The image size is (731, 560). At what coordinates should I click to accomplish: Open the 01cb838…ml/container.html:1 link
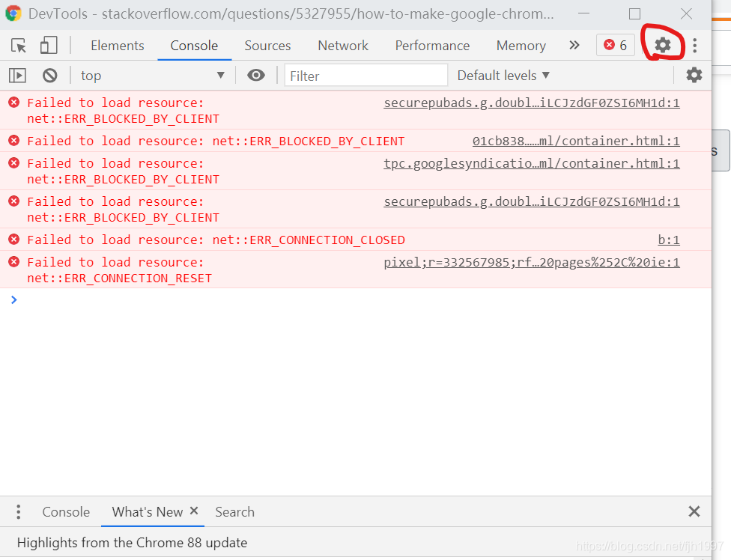tap(576, 141)
